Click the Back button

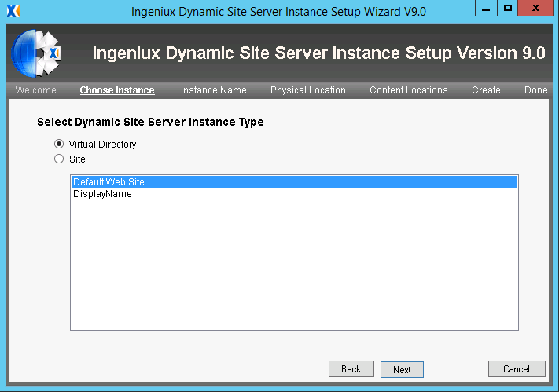(351, 369)
